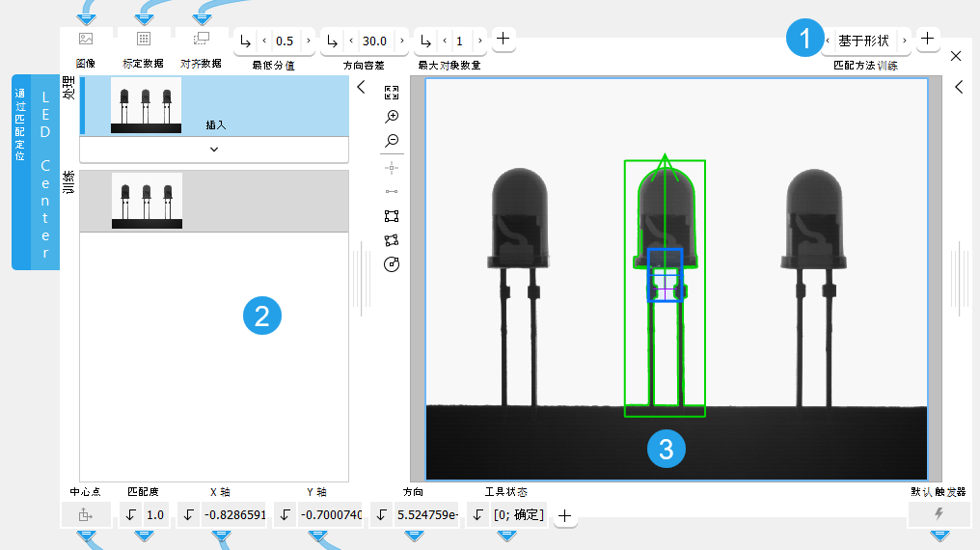
Task: Click the 对齐数据 alignment data icon
Action: (202, 40)
